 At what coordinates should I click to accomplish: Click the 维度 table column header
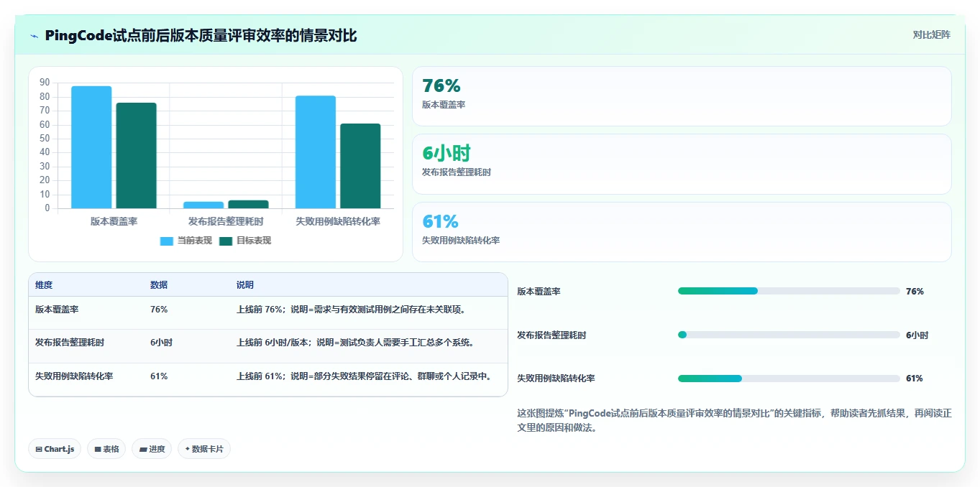pyautogui.click(x=44, y=285)
